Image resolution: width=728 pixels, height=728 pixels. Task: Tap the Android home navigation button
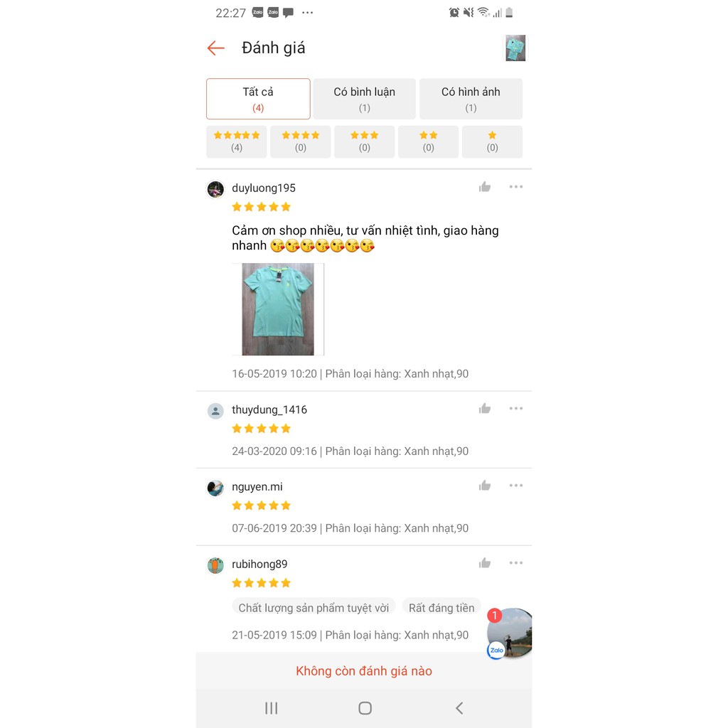point(365,708)
